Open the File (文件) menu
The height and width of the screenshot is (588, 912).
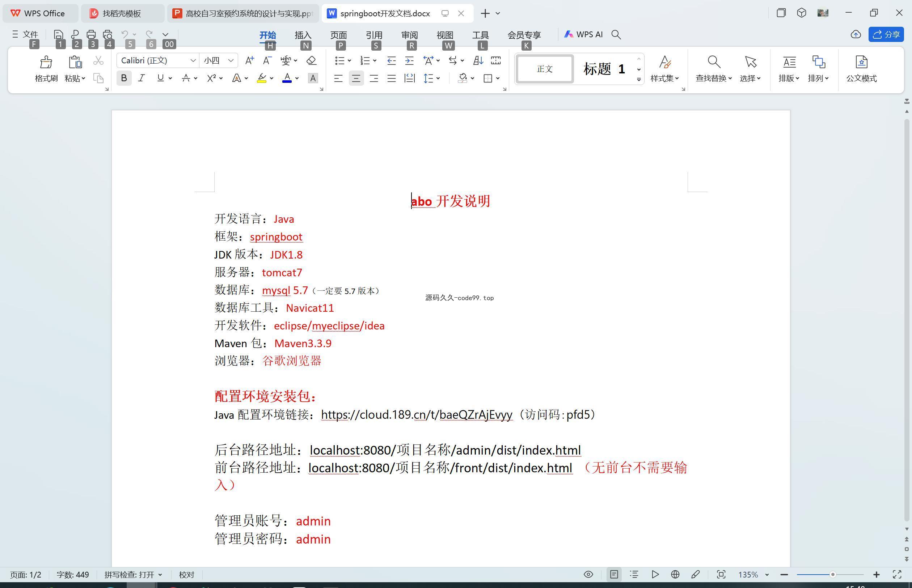(x=25, y=34)
